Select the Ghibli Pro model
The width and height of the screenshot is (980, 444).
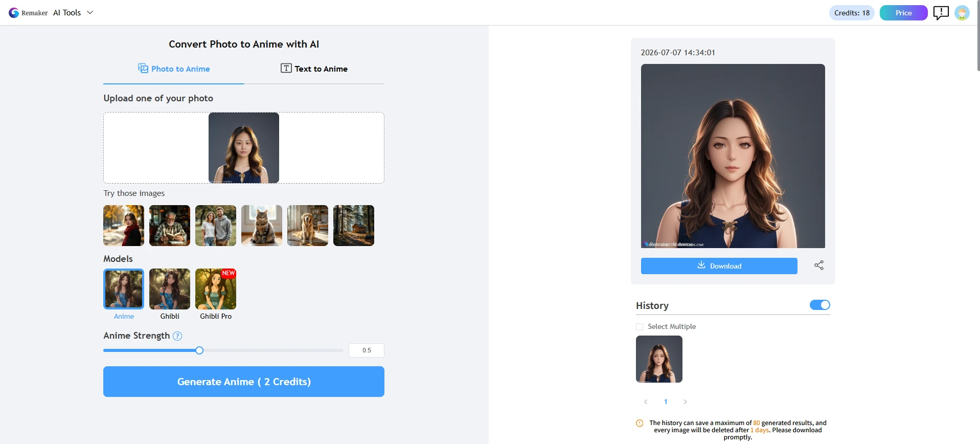(216, 289)
